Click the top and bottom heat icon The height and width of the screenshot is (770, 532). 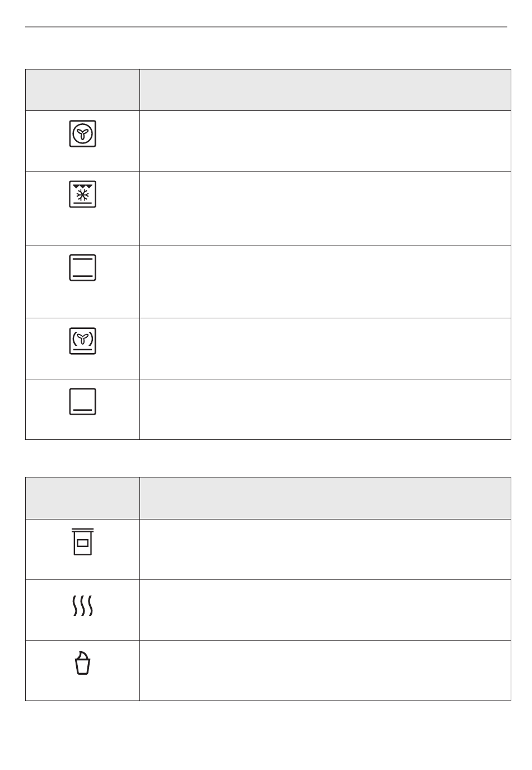[83, 267]
